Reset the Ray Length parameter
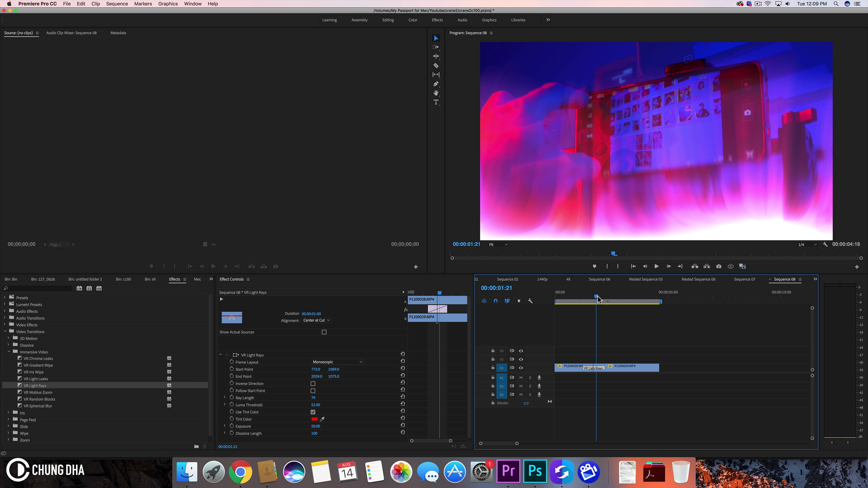The width and height of the screenshot is (868, 488). [402, 398]
